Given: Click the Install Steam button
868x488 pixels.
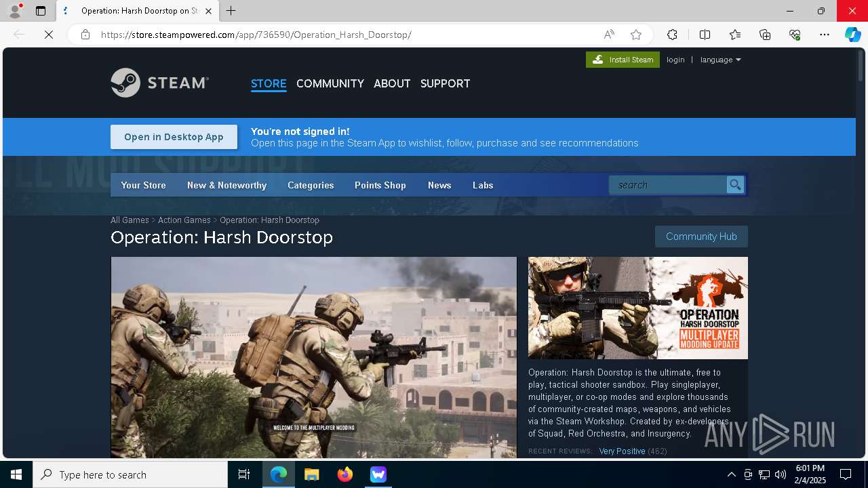Looking at the screenshot, I should [623, 60].
